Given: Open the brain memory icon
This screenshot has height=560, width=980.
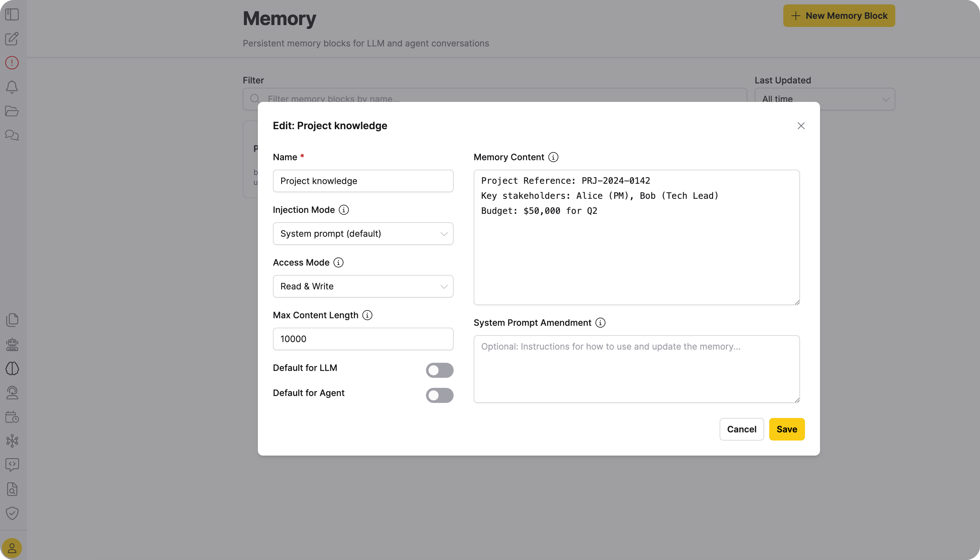Looking at the screenshot, I should [x=12, y=368].
